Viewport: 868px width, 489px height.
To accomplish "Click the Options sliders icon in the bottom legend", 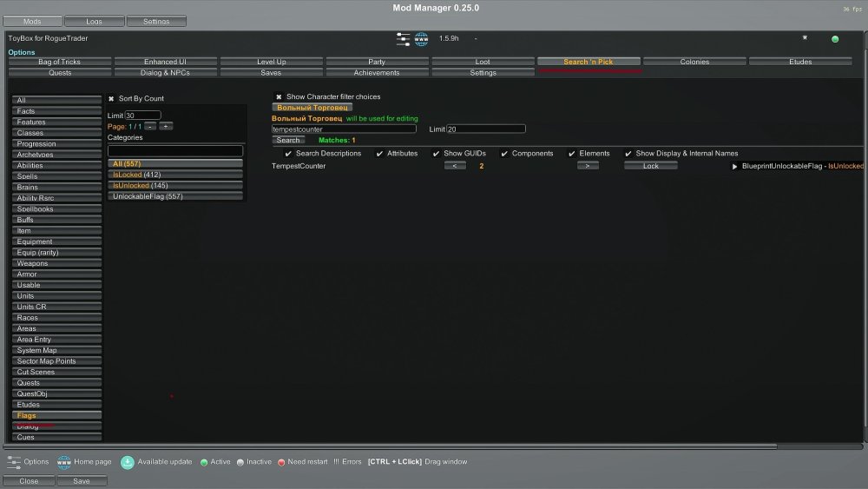I will coord(14,462).
